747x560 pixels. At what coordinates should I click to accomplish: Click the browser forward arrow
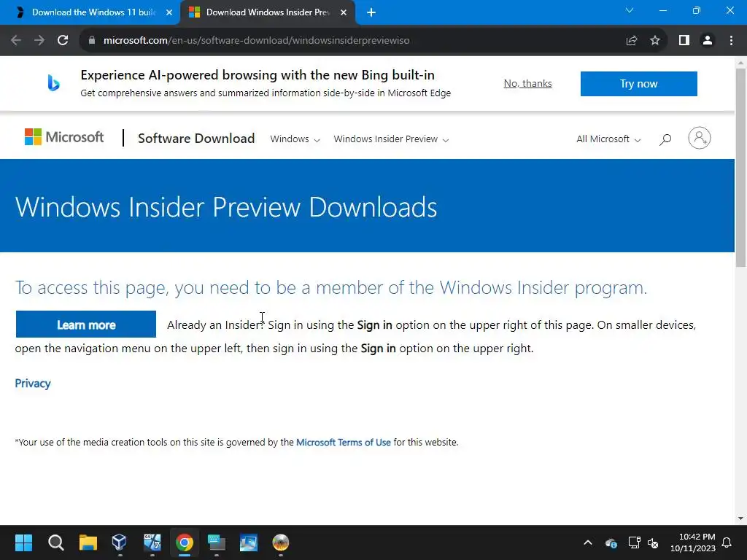click(x=39, y=41)
